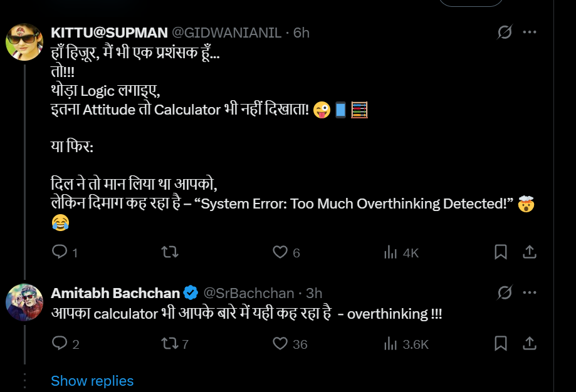Expand the Show replies thread
576x392 pixels.
click(x=92, y=381)
